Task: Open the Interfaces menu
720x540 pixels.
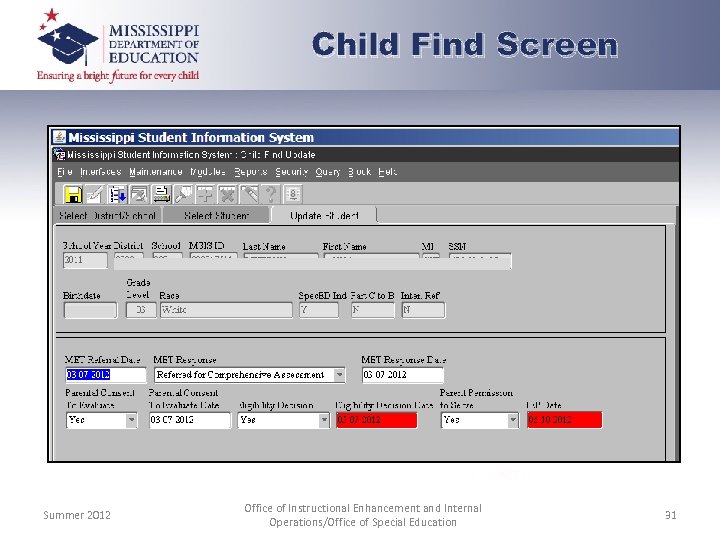Action: (101, 172)
